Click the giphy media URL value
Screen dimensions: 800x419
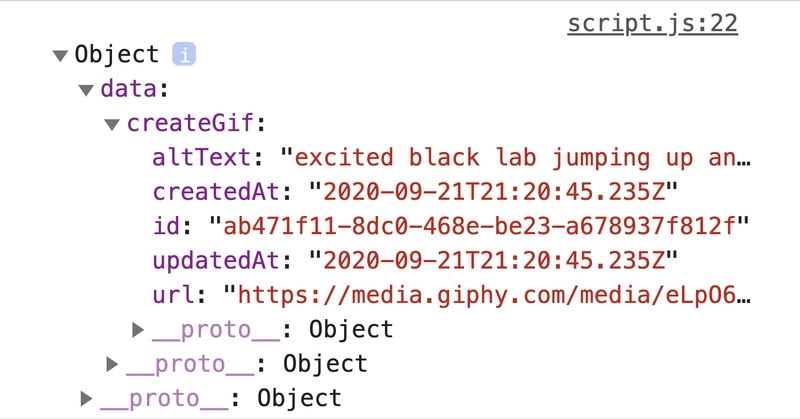pos(487,295)
